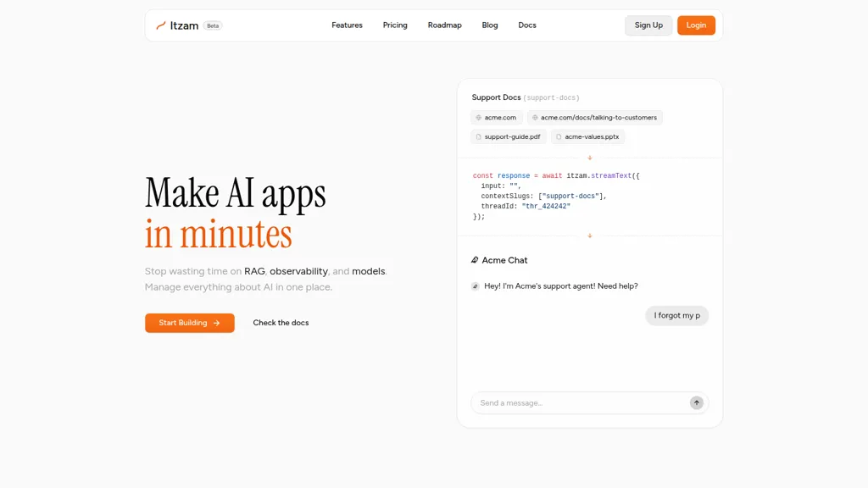Click the agent avatar icon in chat
This screenshot has width=868, height=488.
coord(475,286)
